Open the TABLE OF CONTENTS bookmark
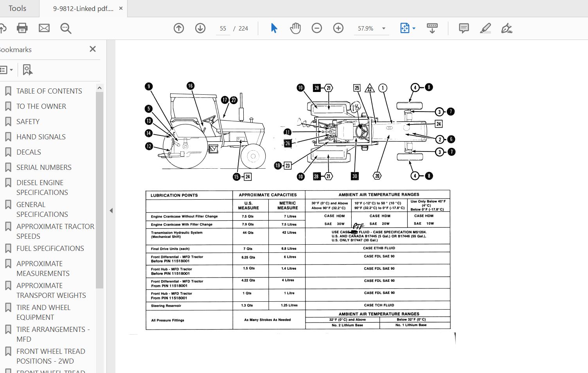588x373 pixels. [49, 91]
